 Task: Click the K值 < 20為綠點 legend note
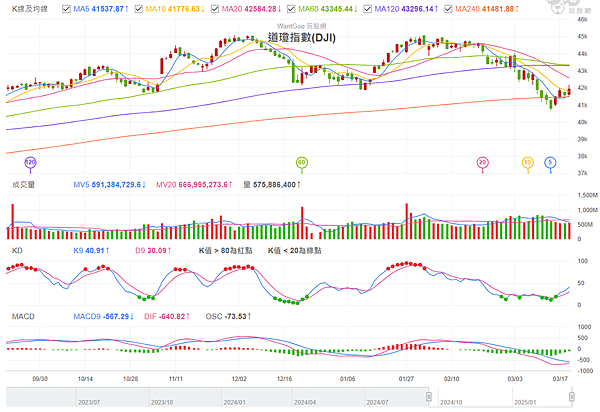(295, 251)
